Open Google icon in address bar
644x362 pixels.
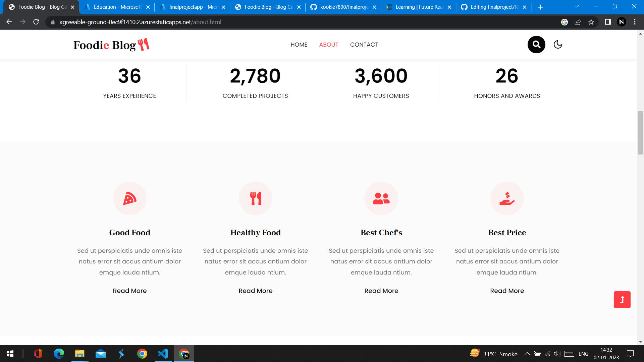coord(565,22)
